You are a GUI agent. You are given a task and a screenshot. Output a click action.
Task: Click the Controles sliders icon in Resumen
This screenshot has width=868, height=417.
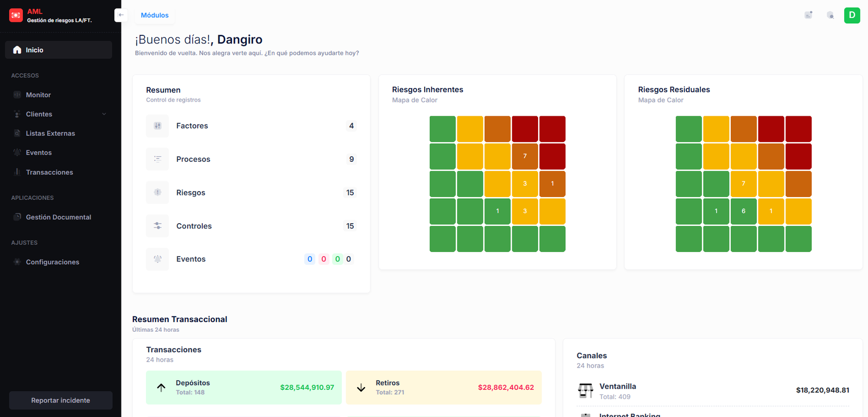(x=157, y=226)
